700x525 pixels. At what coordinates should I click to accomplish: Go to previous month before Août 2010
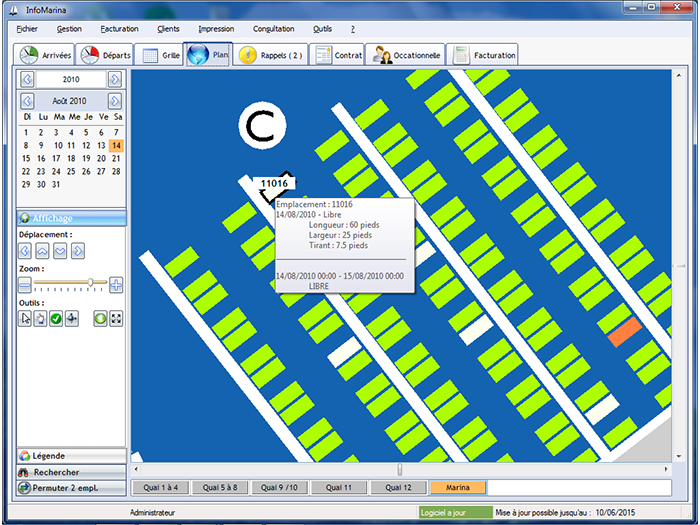coord(27,101)
